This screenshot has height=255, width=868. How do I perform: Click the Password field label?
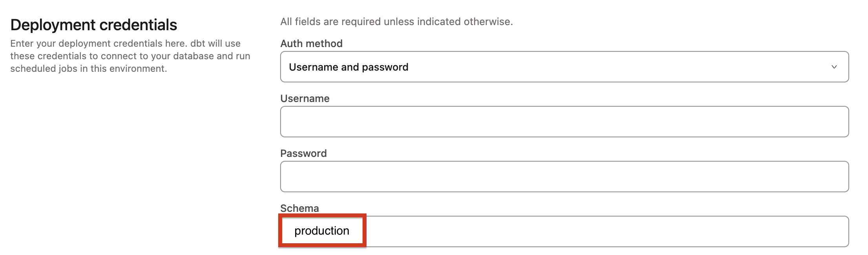(x=303, y=153)
